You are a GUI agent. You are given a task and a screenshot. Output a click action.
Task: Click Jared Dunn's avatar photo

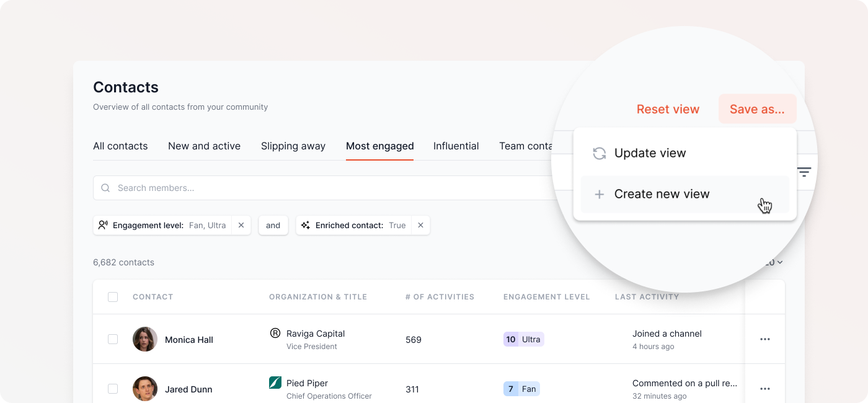[x=145, y=389]
